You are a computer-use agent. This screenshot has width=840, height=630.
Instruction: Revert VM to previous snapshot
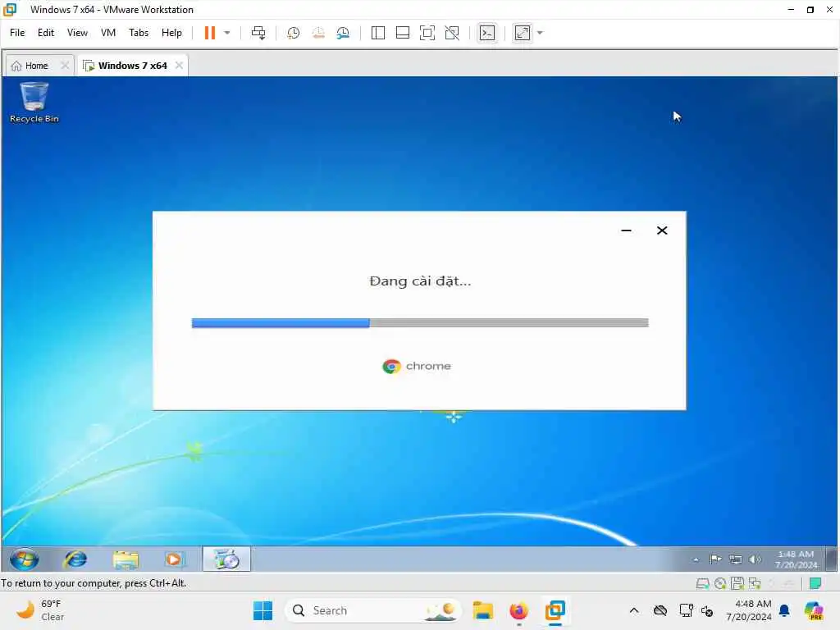tap(318, 33)
